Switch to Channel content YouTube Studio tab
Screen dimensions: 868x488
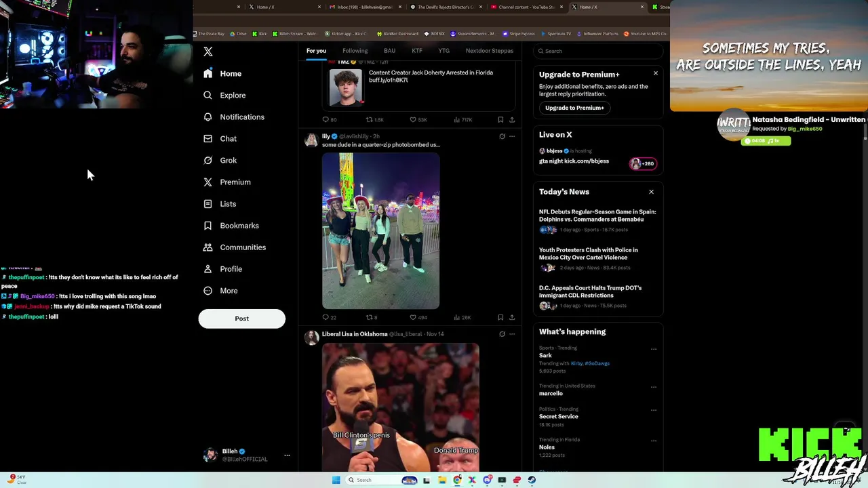(527, 7)
